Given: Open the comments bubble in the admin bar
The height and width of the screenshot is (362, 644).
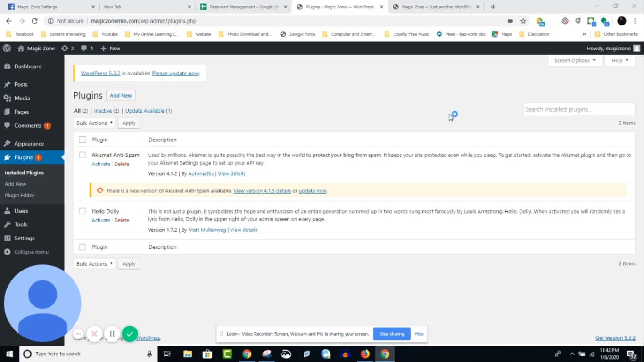Looking at the screenshot, I should coord(87,48).
